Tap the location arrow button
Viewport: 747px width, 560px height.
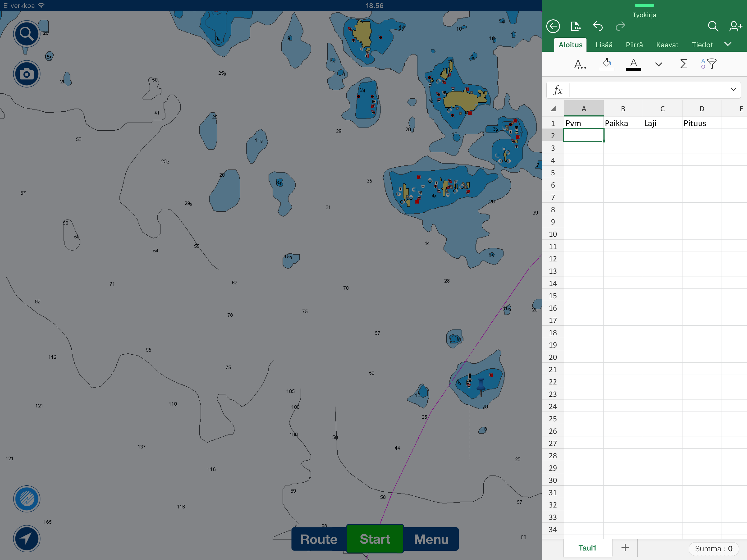tap(27, 538)
